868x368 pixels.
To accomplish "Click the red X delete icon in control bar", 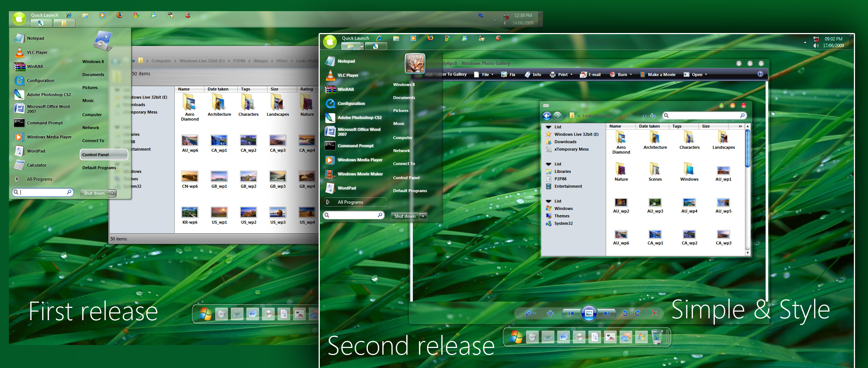I will click(x=654, y=313).
